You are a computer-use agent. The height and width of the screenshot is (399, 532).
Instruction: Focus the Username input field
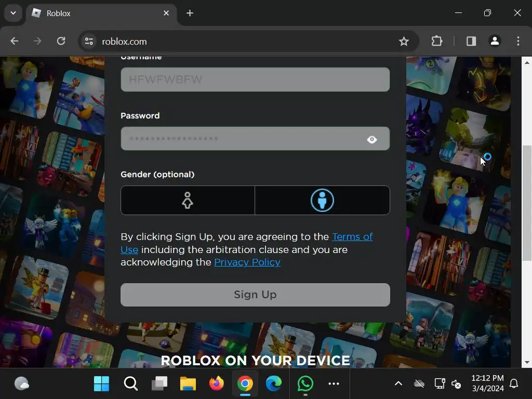255,79
